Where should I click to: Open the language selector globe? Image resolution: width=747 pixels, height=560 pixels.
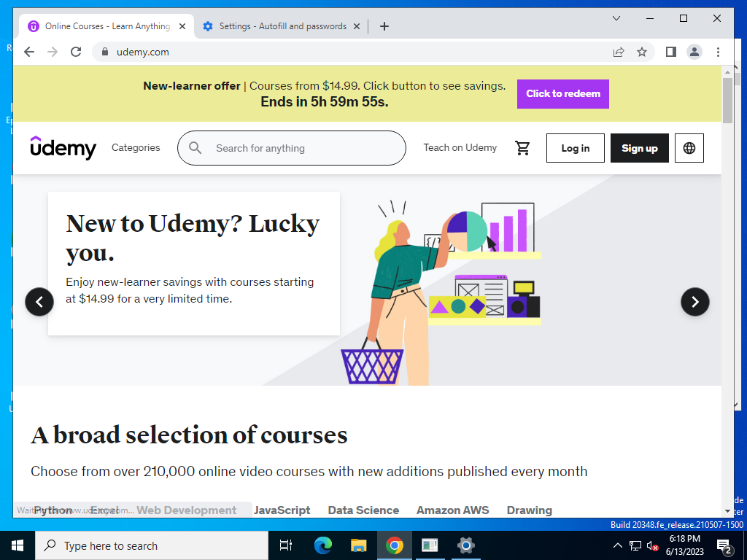click(689, 148)
